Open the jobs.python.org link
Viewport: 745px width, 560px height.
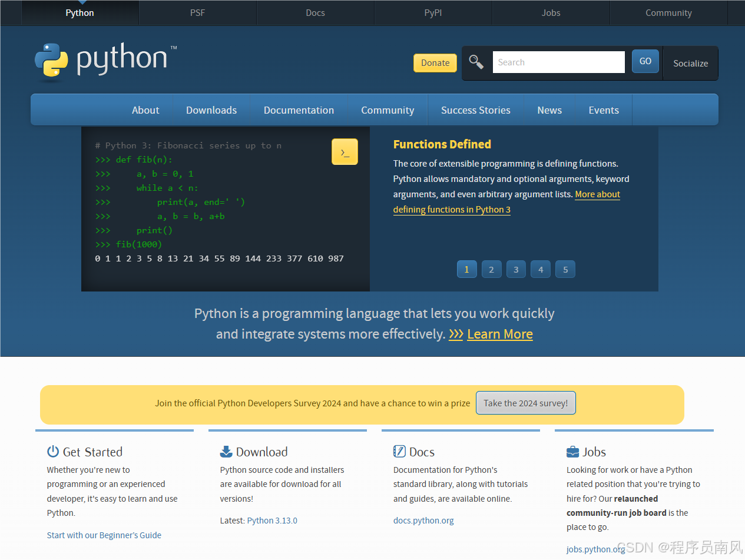click(x=596, y=549)
